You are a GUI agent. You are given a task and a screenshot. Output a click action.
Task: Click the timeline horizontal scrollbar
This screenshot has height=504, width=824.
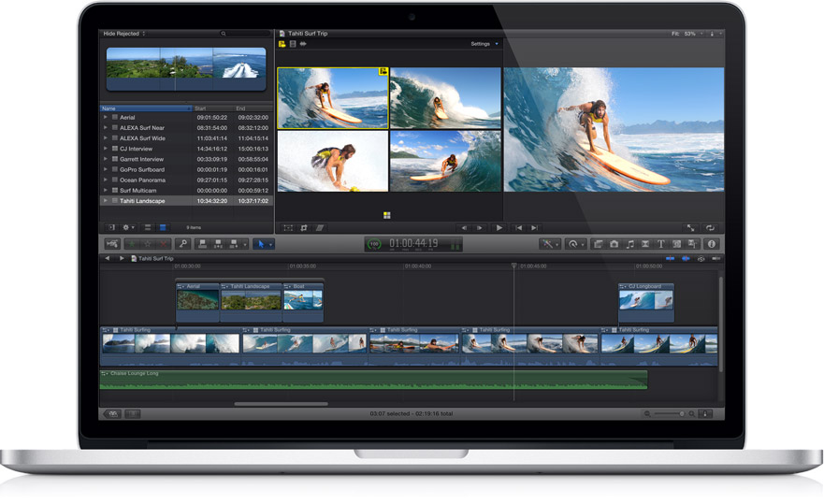pyautogui.click(x=282, y=404)
